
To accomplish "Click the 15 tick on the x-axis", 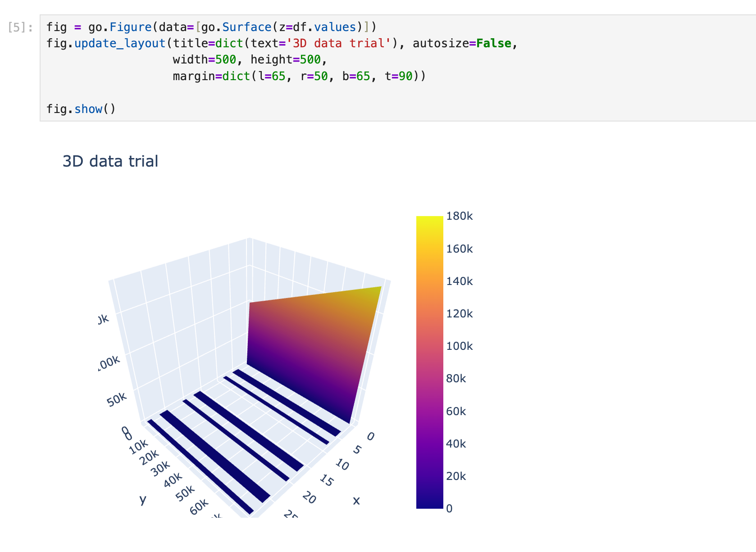I will tap(327, 481).
